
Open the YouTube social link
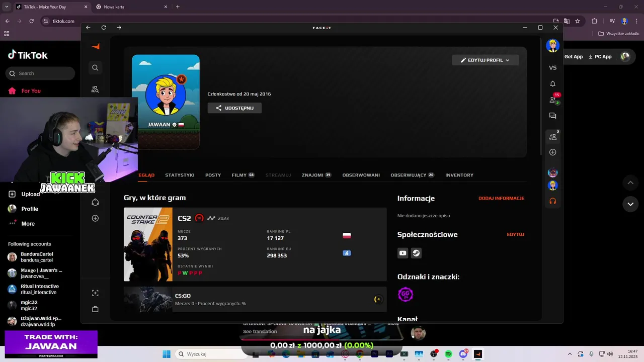tap(403, 253)
